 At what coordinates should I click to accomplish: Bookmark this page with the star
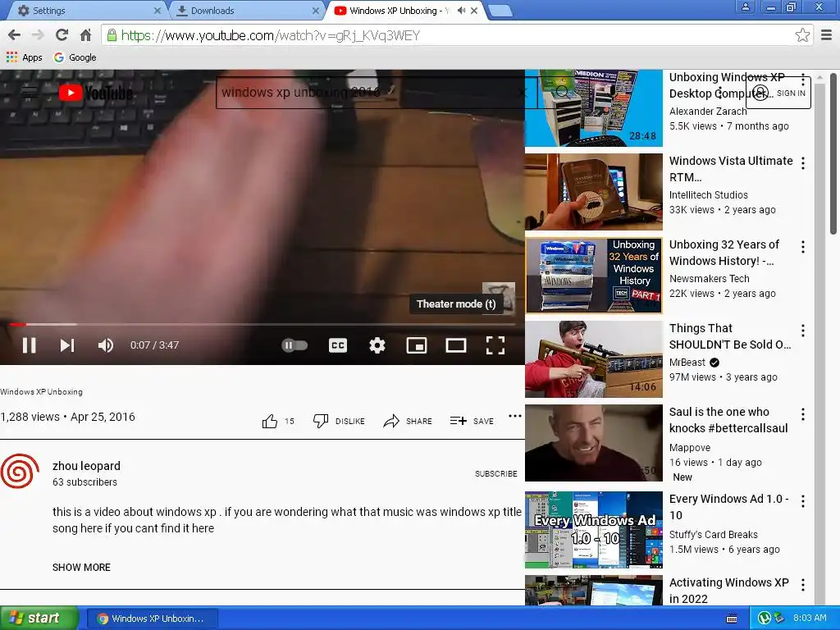pyautogui.click(x=802, y=35)
